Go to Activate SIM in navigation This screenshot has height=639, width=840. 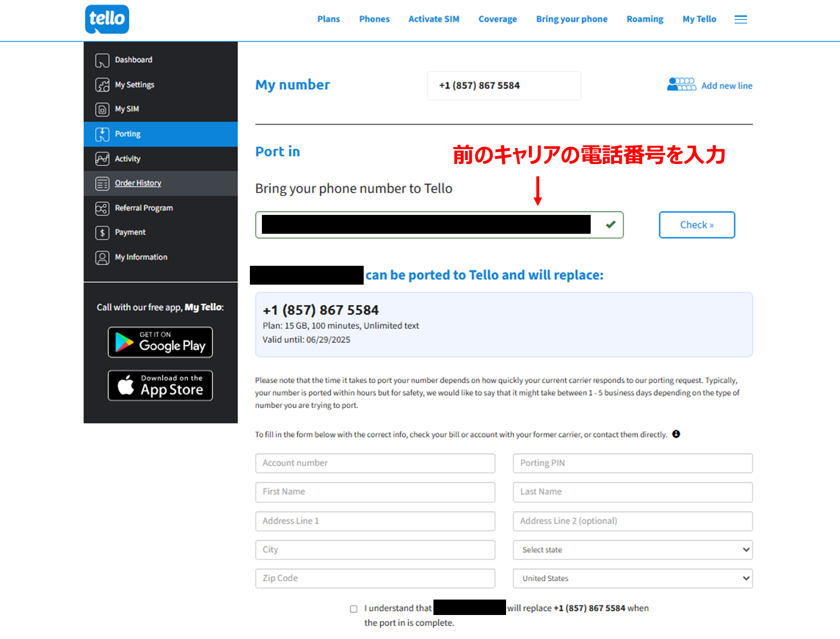pyautogui.click(x=434, y=19)
